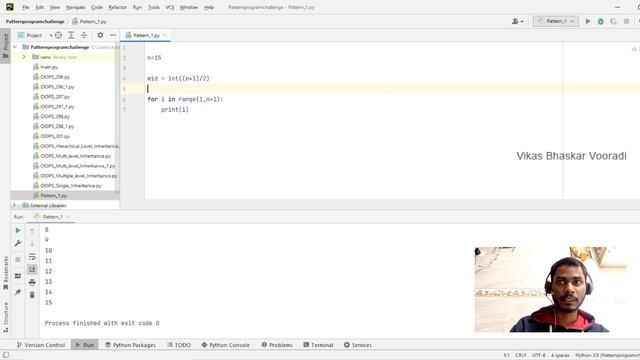Rerun Pattern_1 in Run panel
The width and height of the screenshot is (640, 360).
18,231
